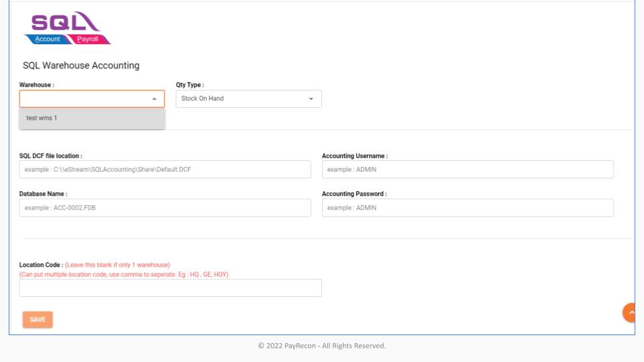Click the Payroll part of the logo
Viewport: 644px width, 362px height.
tap(87, 40)
